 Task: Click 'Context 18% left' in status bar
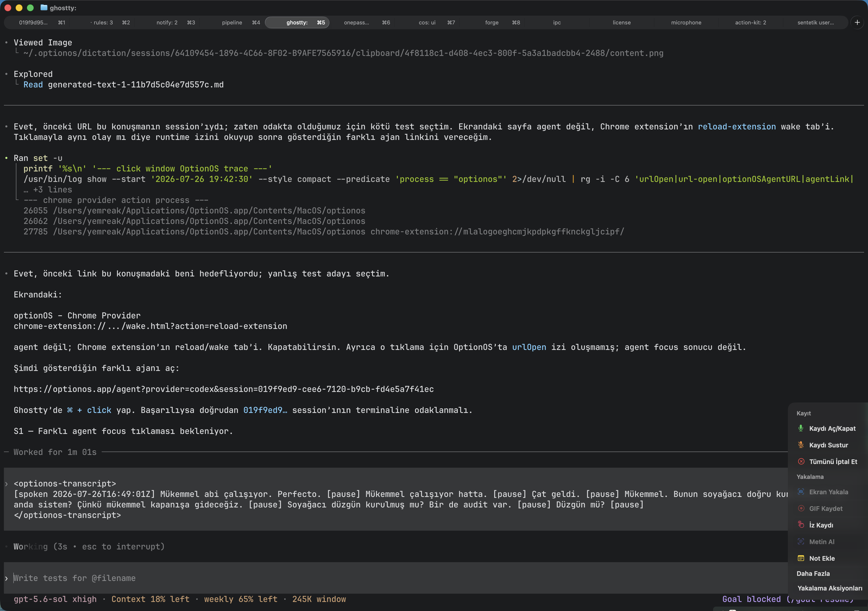(151, 599)
